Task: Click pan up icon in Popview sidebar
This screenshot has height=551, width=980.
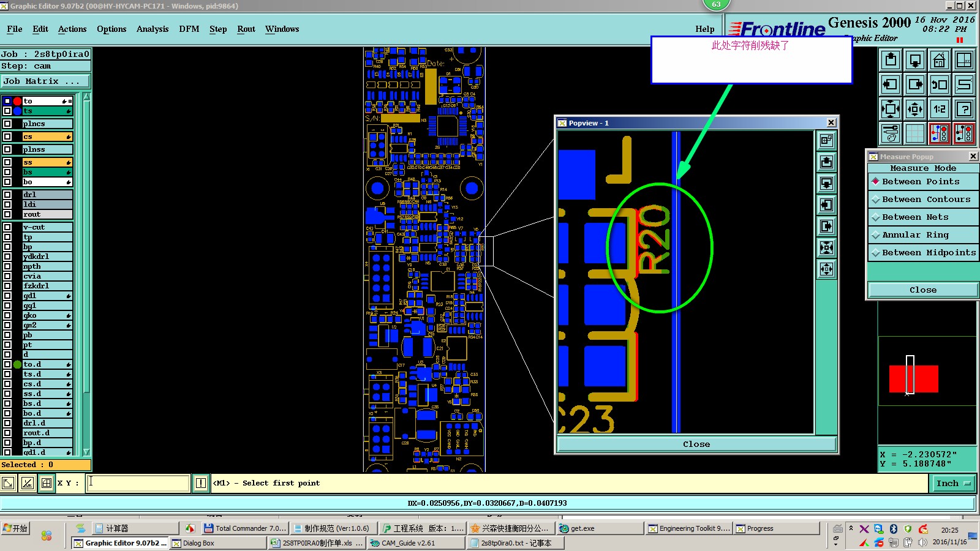Action: tap(826, 162)
